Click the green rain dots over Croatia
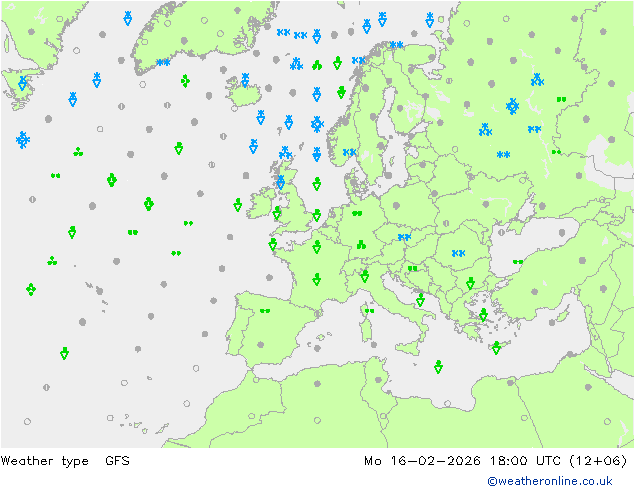This screenshot has width=634, height=490. pos(412,268)
